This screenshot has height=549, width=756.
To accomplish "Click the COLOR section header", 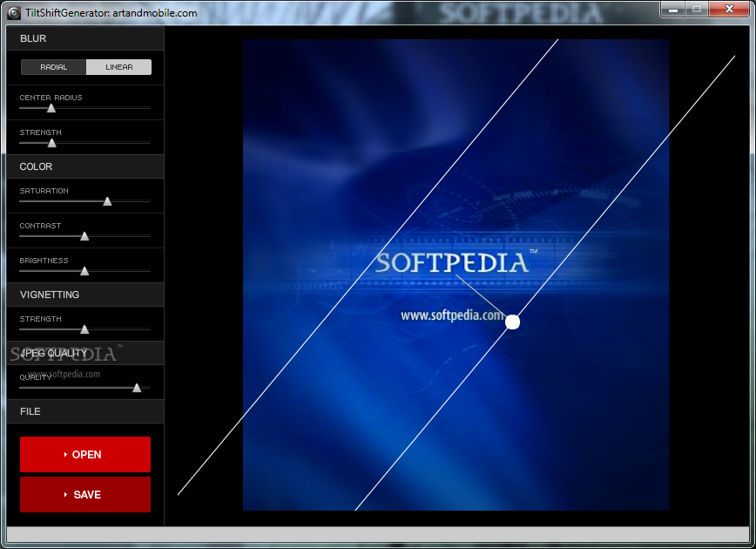I will click(85, 166).
